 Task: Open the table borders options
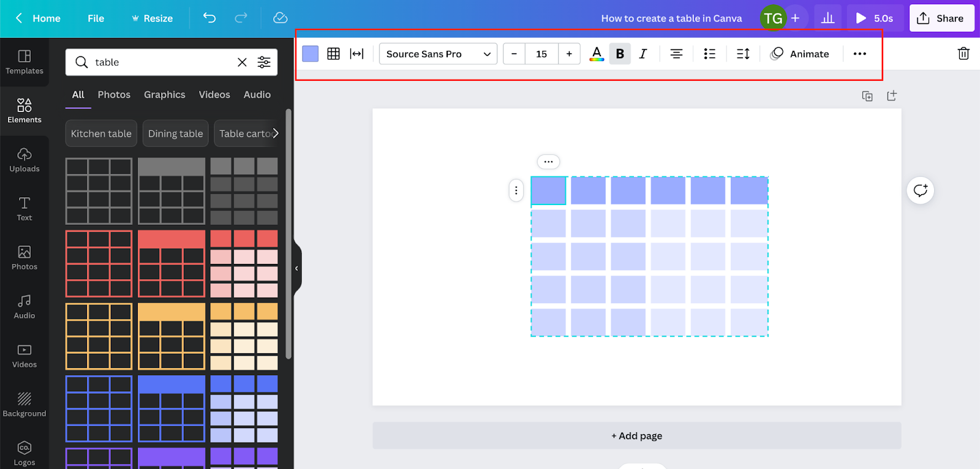(x=334, y=54)
